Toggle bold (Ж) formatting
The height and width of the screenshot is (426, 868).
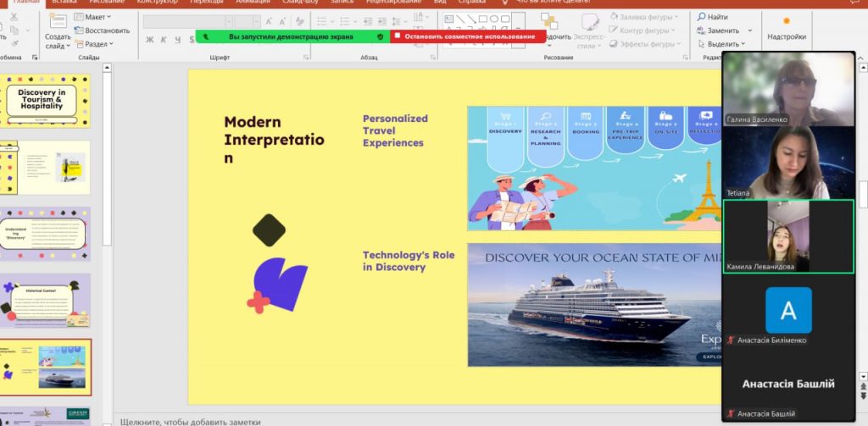[x=150, y=39]
